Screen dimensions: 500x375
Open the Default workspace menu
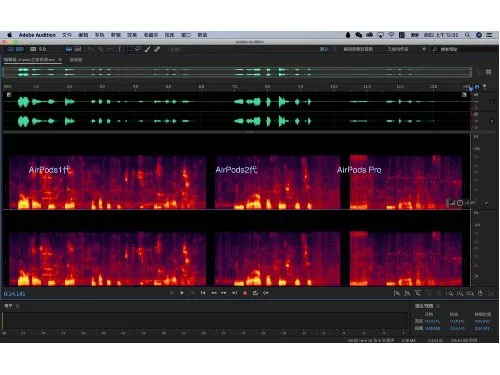(x=324, y=49)
